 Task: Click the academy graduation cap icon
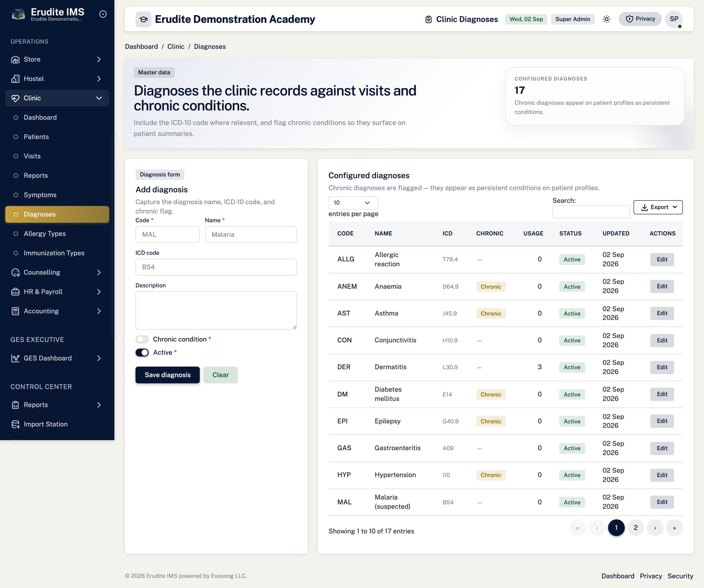point(143,19)
